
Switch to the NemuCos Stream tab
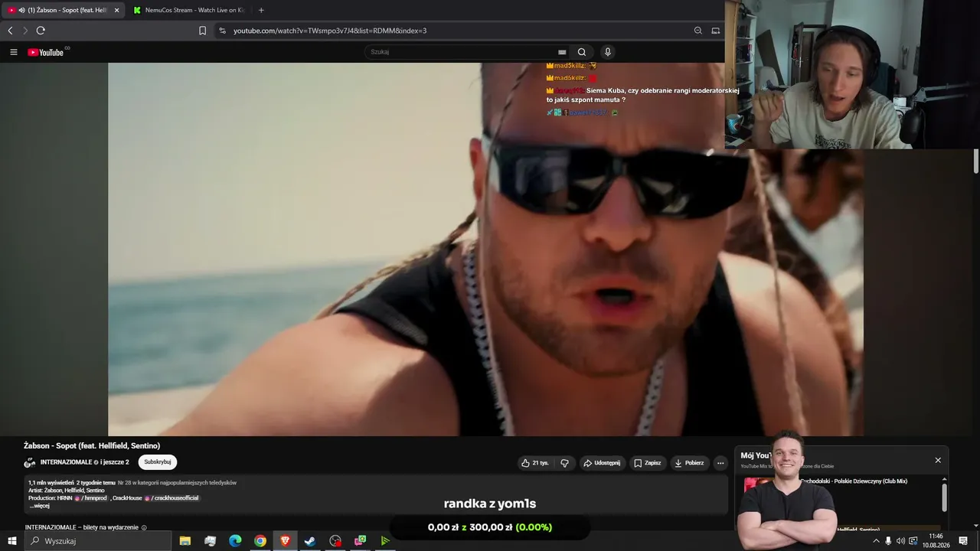click(188, 10)
